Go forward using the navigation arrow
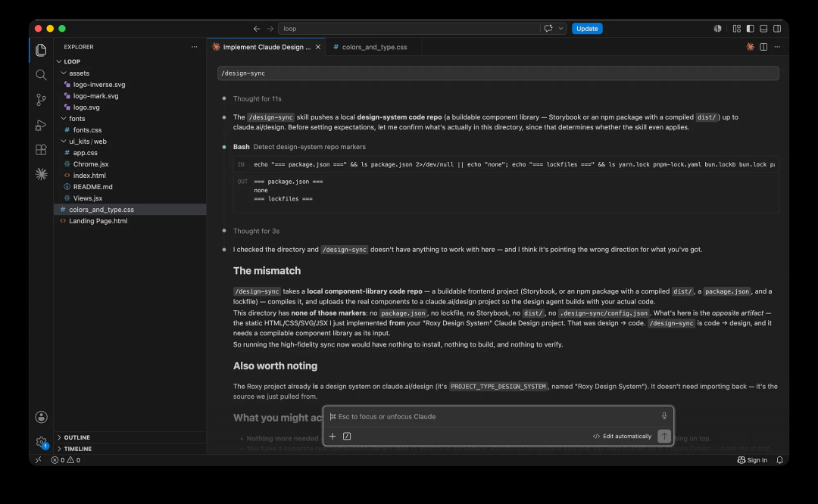Image resolution: width=818 pixels, height=504 pixels. tap(270, 29)
